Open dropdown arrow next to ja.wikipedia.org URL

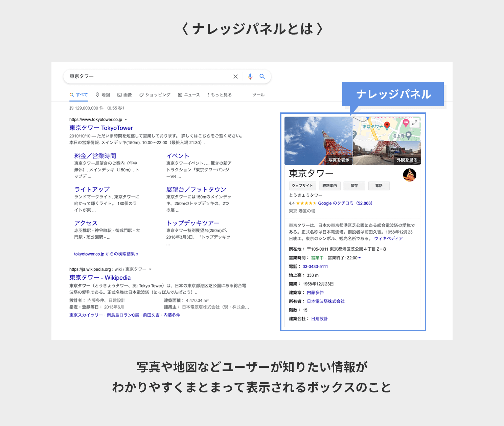[x=150, y=269]
